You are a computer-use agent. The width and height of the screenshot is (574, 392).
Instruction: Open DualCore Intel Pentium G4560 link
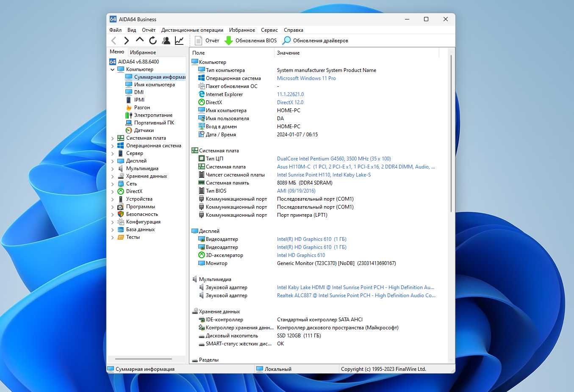point(334,159)
